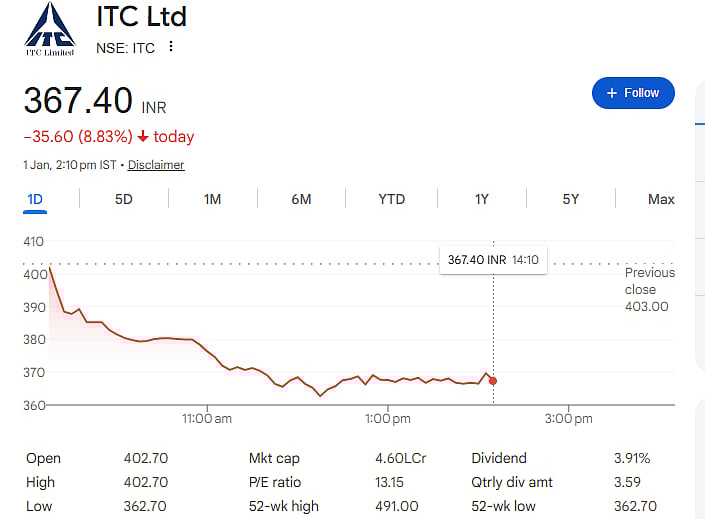Click the 52-wk high label
The image size is (705, 519).
pos(284,506)
